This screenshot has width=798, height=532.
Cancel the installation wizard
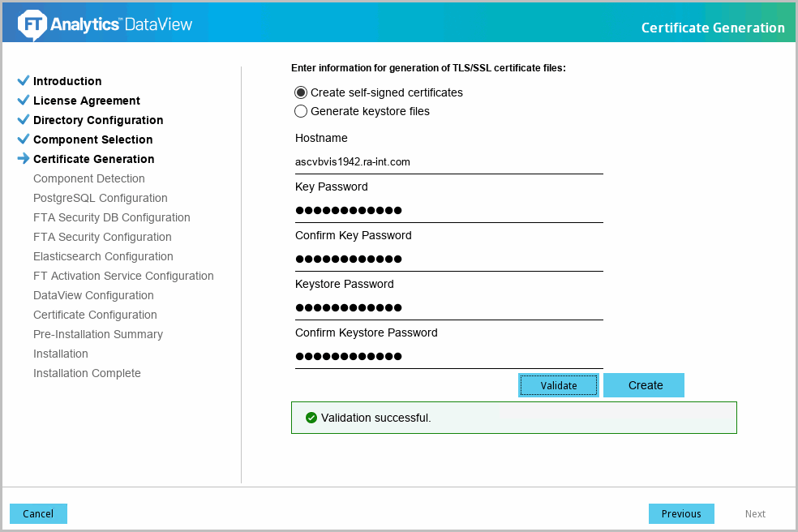pos(38,513)
